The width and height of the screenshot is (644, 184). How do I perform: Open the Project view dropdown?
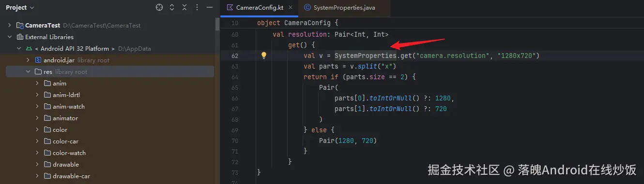tap(20, 8)
